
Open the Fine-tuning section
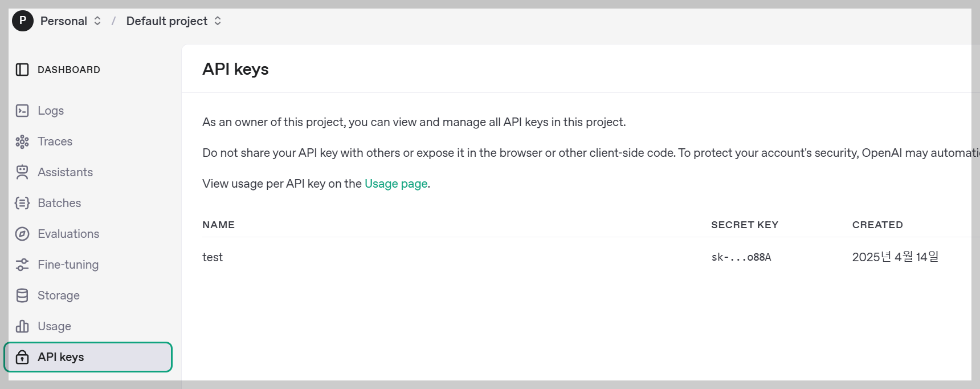tap(68, 265)
